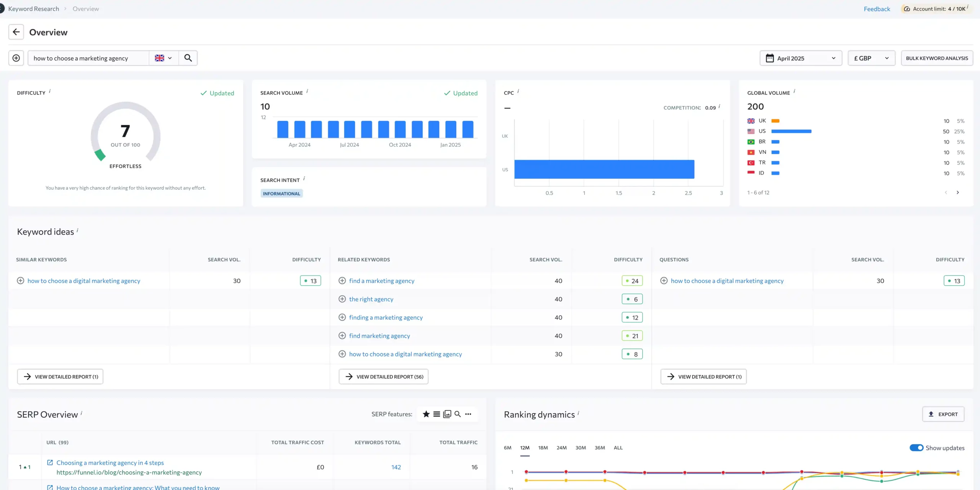
Task: Open the GBP currency dropdown
Action: coord(871,58)
